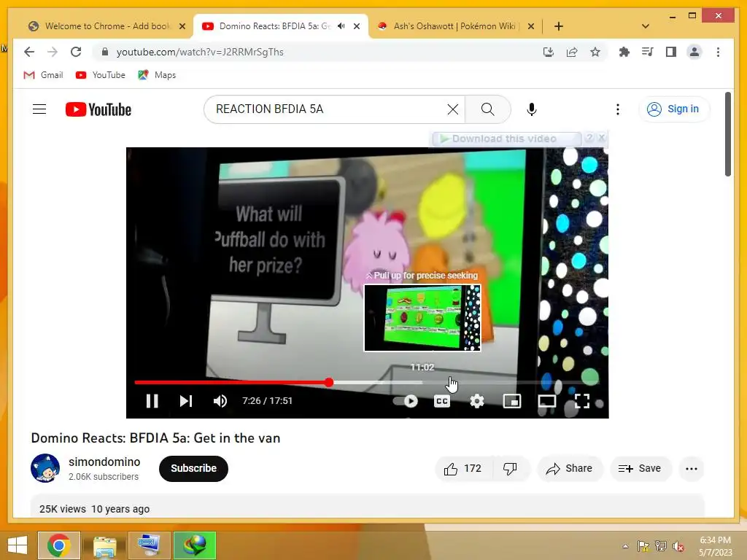Open the tab search dropdown chevron
The width and height of the screenshot is (747, 560).
point(645,26)
